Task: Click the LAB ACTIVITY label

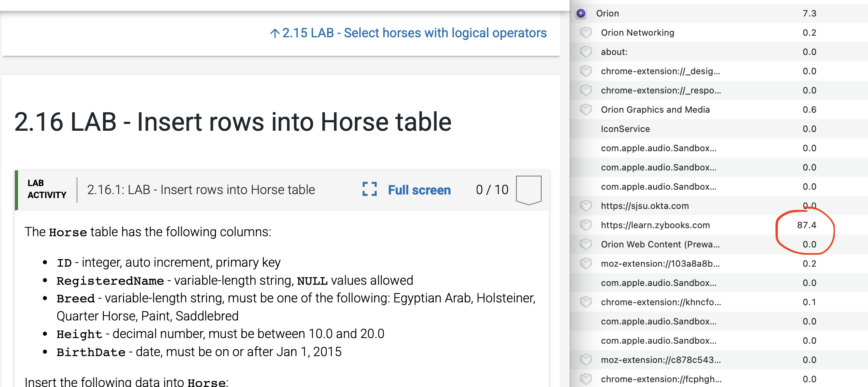Action: pyautogui.click(x=47, y=189)
